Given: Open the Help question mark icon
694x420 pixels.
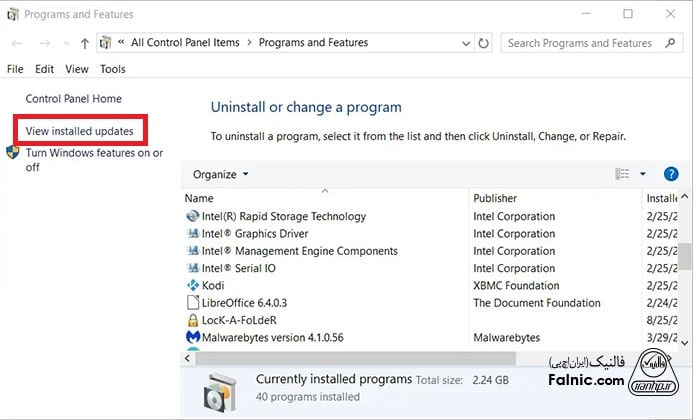Looking at the screenshot, I should [671, 174].
